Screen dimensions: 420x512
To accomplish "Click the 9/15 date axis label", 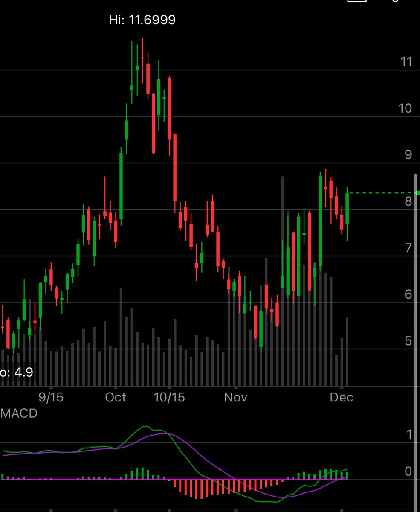I will point(51,397).
